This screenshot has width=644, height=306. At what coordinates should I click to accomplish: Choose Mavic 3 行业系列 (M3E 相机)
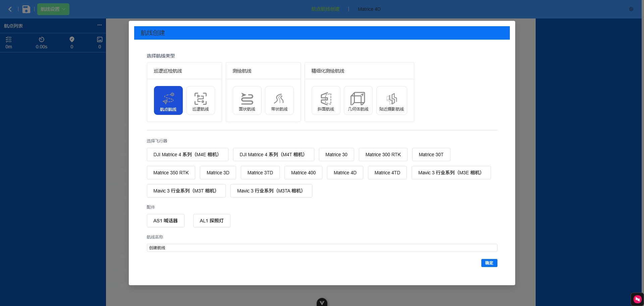[x=451, y=173]
